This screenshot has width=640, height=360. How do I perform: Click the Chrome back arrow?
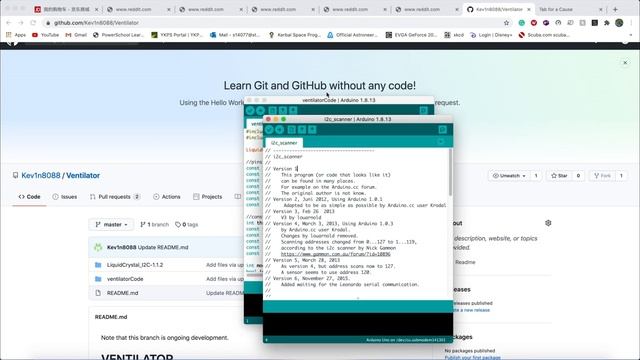pyautogui.click(x=9, y=23)
